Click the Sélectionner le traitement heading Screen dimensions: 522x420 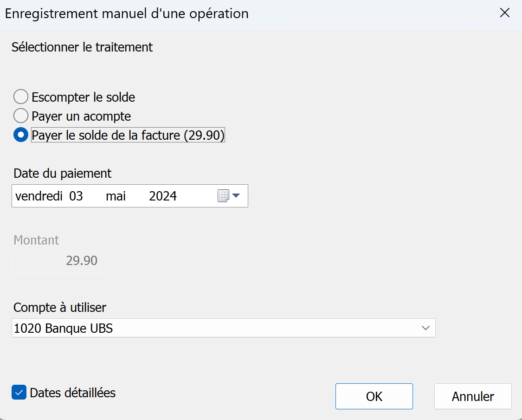(82, 47)
